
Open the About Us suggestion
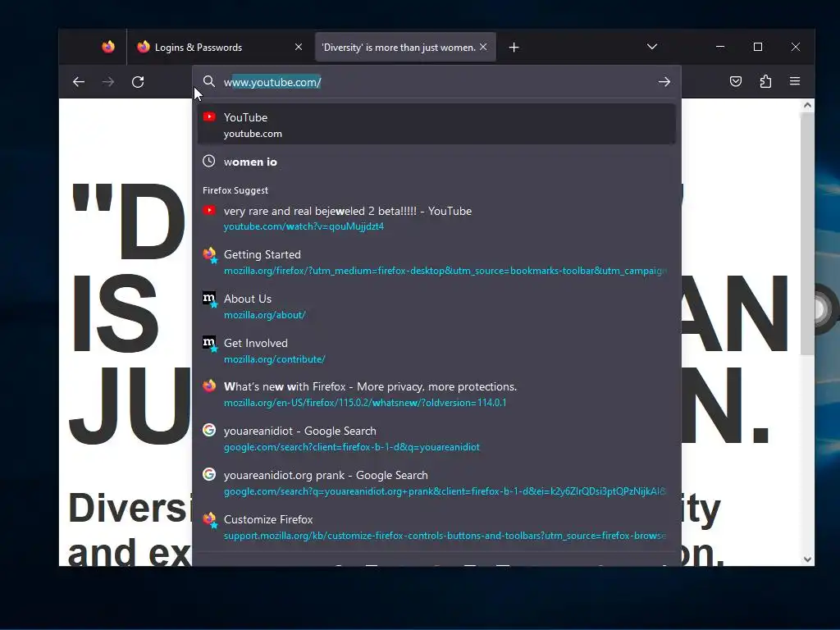(x=436, y=307)
